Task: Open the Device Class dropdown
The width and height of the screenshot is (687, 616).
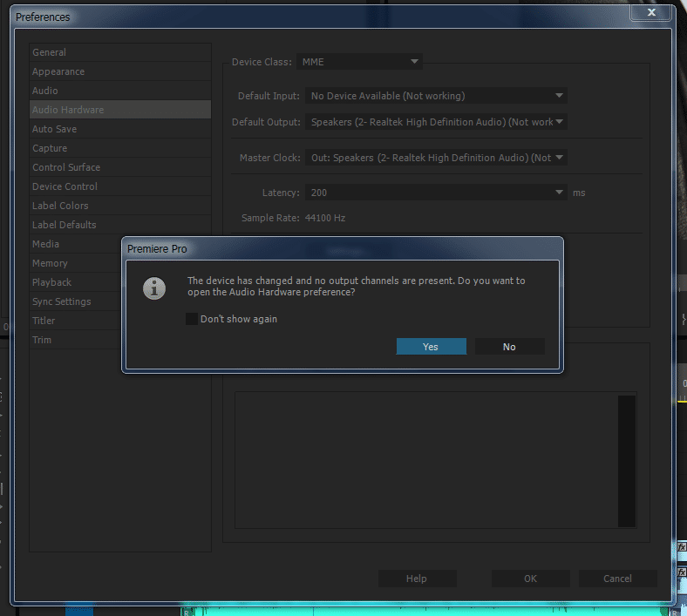Action: 359,62
